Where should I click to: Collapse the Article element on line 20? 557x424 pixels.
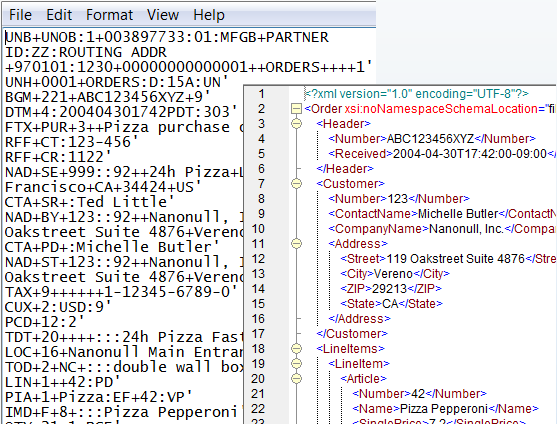tap(296, 379)
